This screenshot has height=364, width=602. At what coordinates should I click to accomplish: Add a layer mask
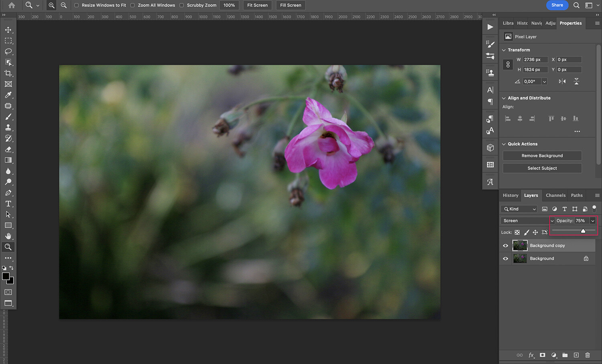point(542,355)
